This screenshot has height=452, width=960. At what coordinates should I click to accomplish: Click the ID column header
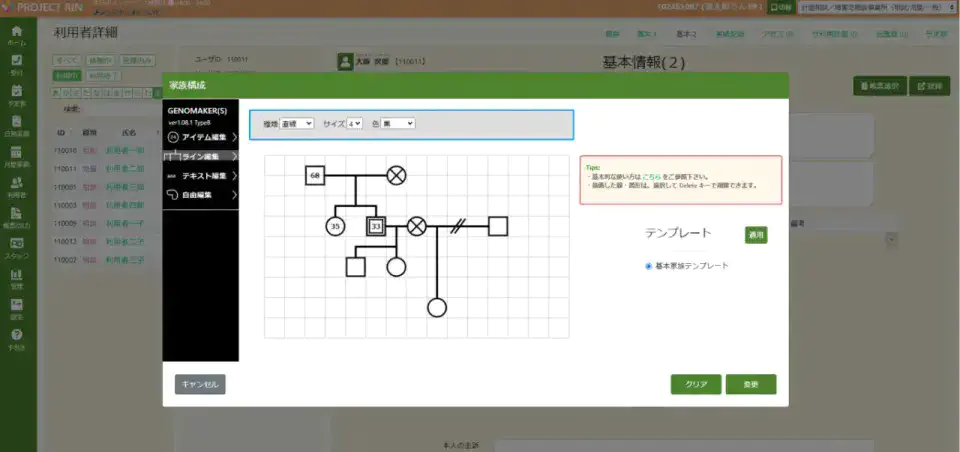coord(61,132)
